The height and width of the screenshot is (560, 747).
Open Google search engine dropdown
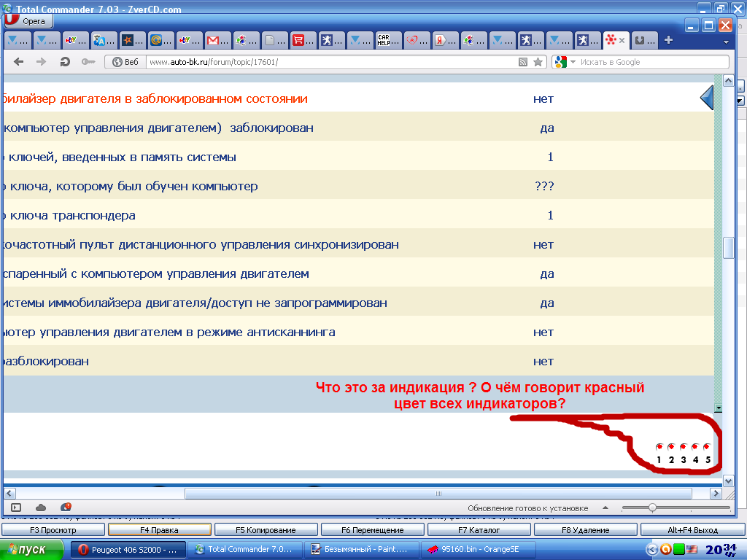point(565,62)
